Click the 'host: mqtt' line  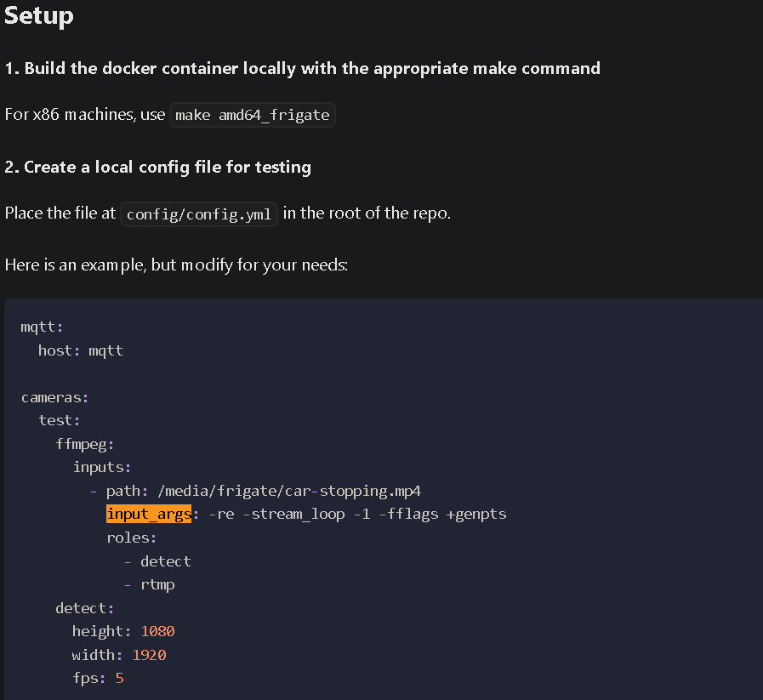81,350
